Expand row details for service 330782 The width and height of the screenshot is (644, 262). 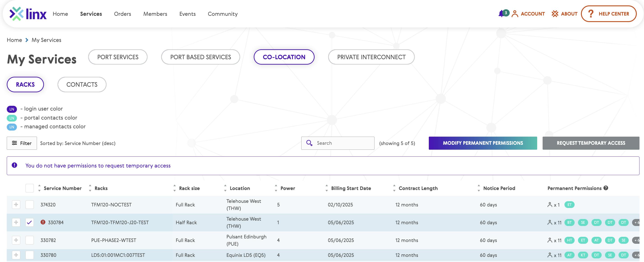click(x=16, y=240)
